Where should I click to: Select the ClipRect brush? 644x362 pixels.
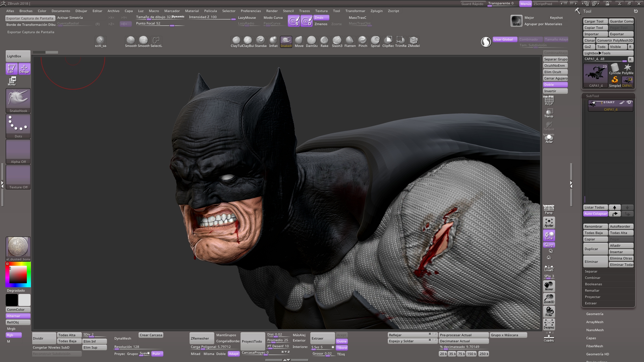[388, 42]
